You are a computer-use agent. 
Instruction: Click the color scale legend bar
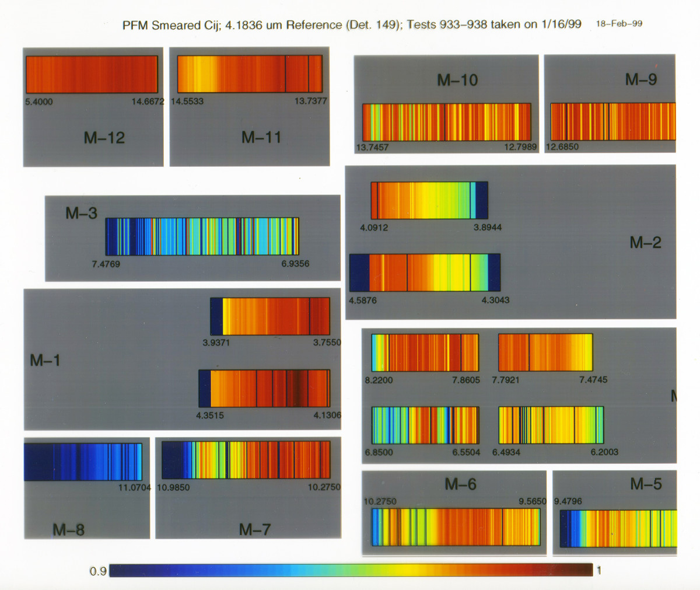[x=351, y=570]
